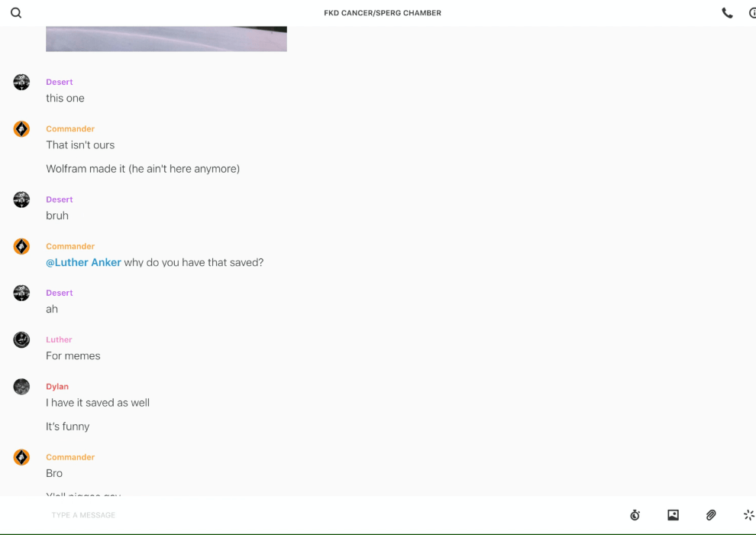
Task: Click Commander's orange avatar above 'That isn't ours'
Action: click(21, 129)
